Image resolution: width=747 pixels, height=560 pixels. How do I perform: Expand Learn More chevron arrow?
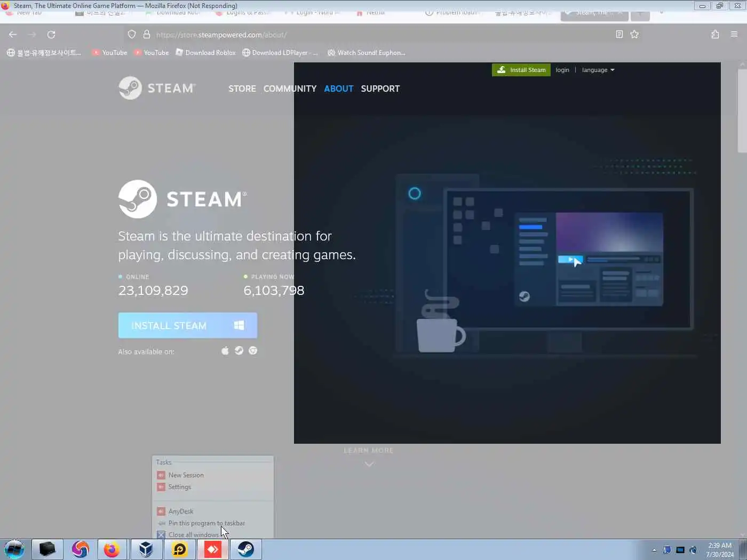pos(369,464)
